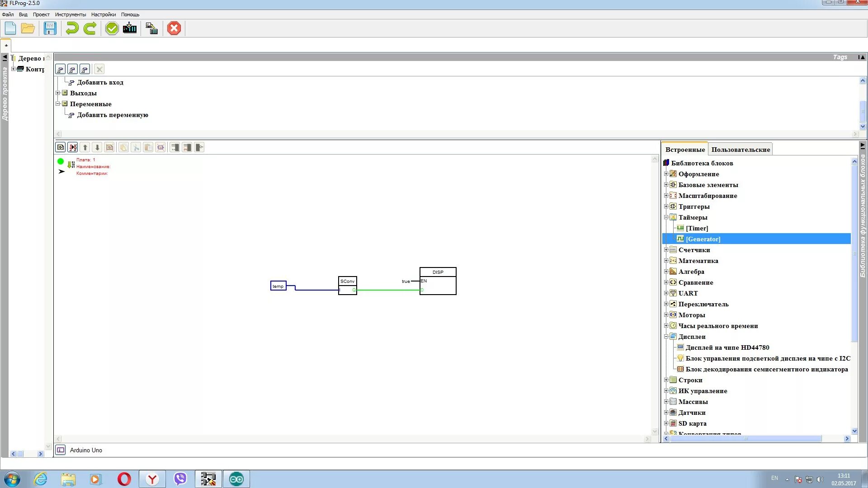Screen dimensions: 868x488
Task: Click the block library horizontal scrollbar
Action: pos(746,439)
